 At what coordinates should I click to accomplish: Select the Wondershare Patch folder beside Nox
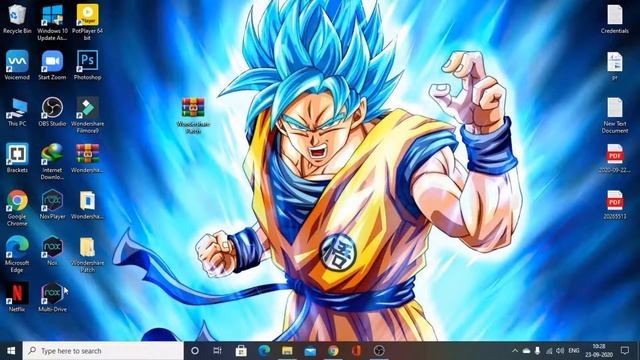87,254
